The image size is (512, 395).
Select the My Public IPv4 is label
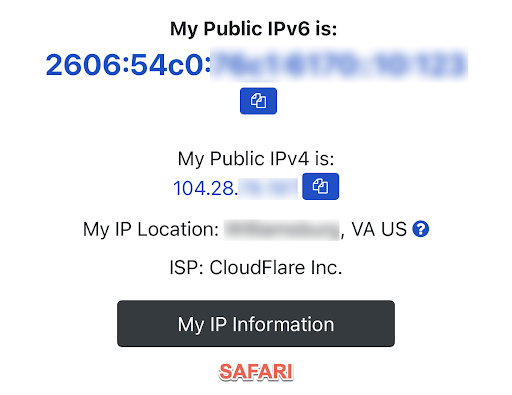(256, 159)
